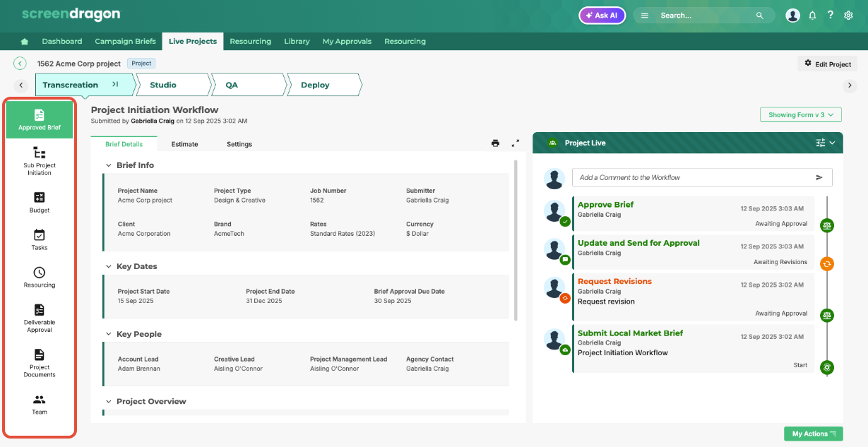This screenshot has width=868, height=447.
Task: Select the Live Projects tab
Action: tap(193, 41)
